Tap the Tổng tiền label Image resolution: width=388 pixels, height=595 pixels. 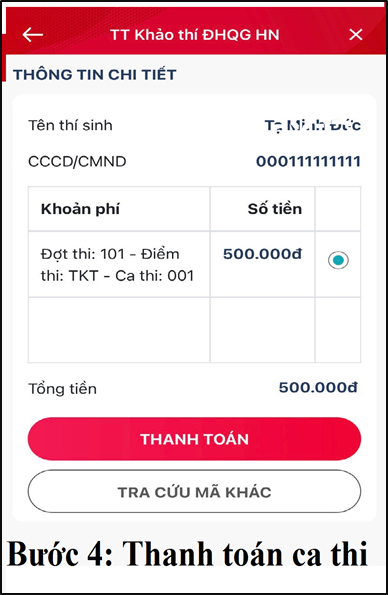pyautogui.click(x=63, y=389)
